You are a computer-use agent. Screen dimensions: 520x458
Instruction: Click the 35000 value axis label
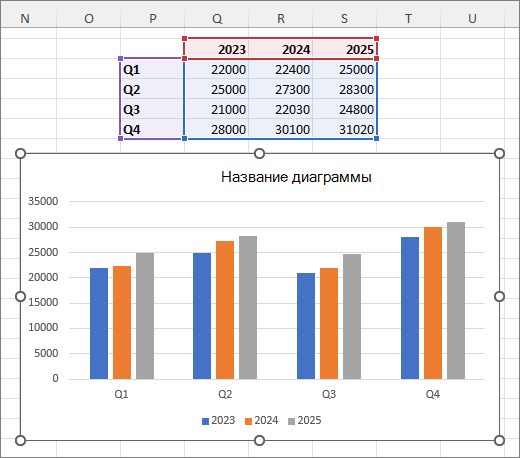[x=43, y=201]
